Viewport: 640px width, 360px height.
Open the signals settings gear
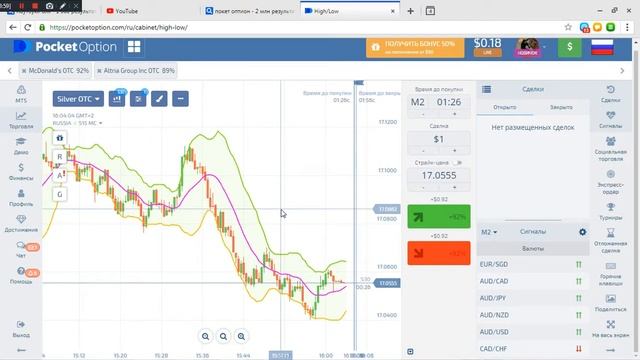[x=582, y=232]
